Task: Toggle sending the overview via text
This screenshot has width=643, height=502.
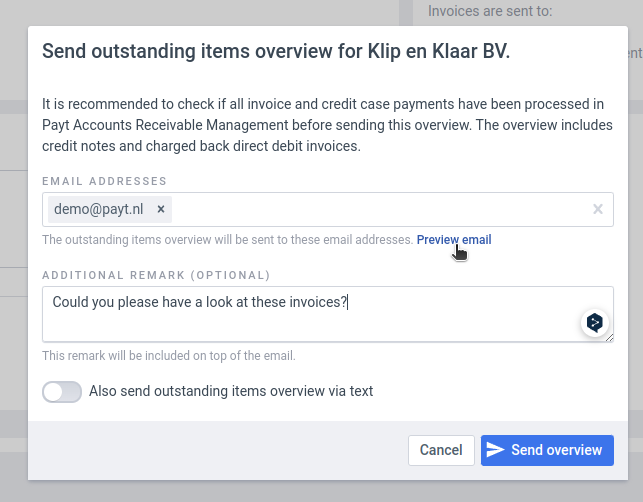Action: click(62, 392)
